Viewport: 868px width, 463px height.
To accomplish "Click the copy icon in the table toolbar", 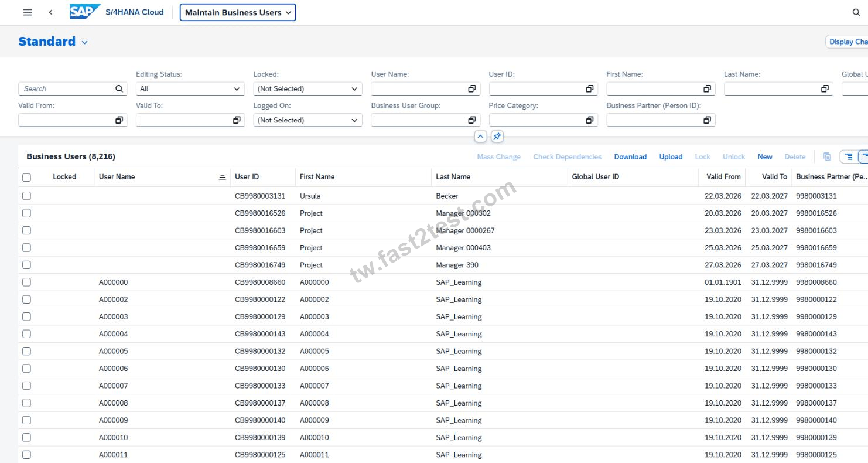I will pos(827,156).
